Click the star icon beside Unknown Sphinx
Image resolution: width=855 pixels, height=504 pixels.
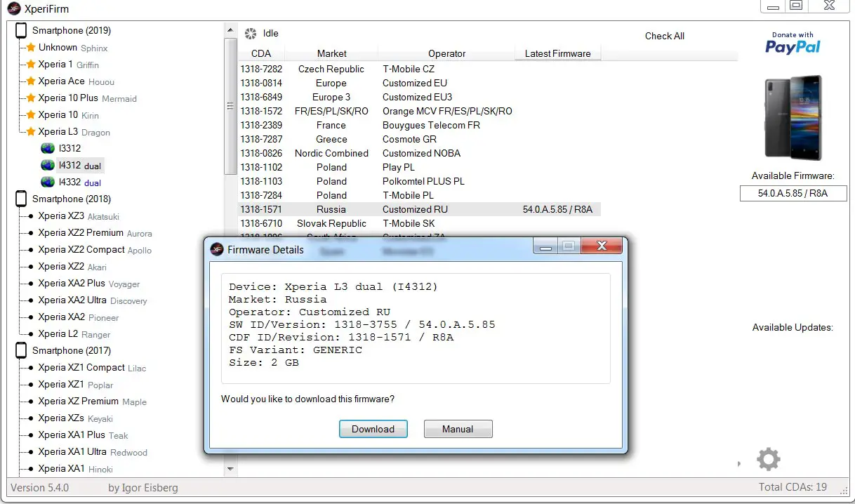31,47
